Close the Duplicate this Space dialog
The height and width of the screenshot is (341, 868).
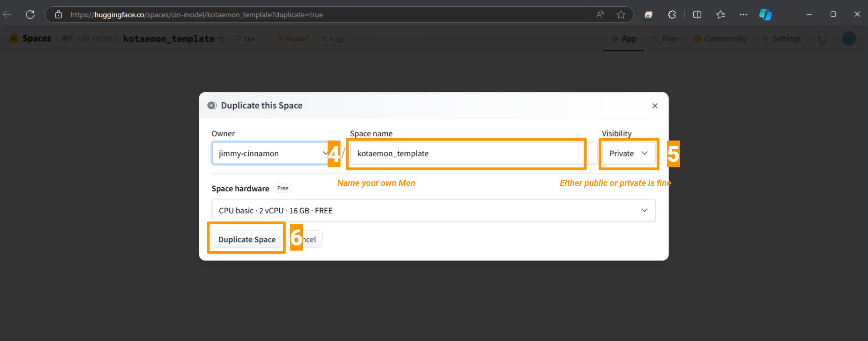point(655,106)
